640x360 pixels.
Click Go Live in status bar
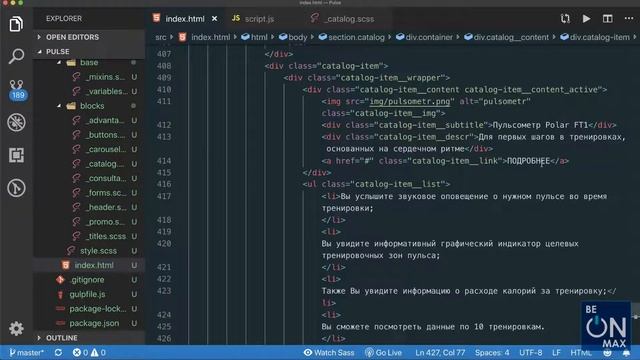pos(383,352)
